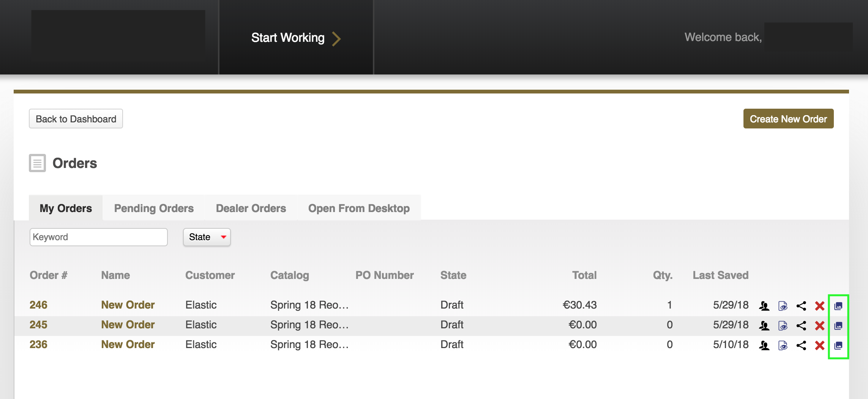This screenshot has height=399, width=868.
Task: Click into the Keyword search field
Action: pyautogui.click(x=99, y=237)
